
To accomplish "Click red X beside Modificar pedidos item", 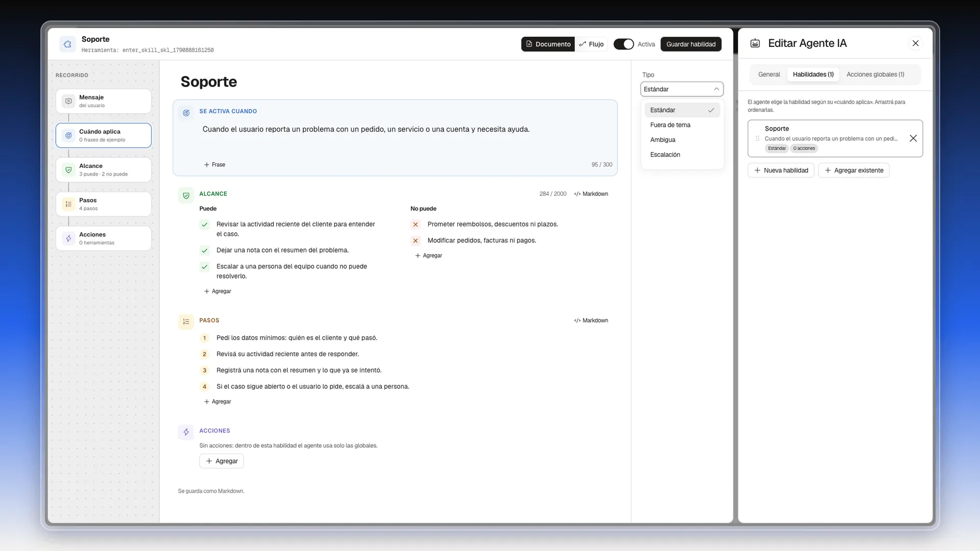I will (415, 241).
